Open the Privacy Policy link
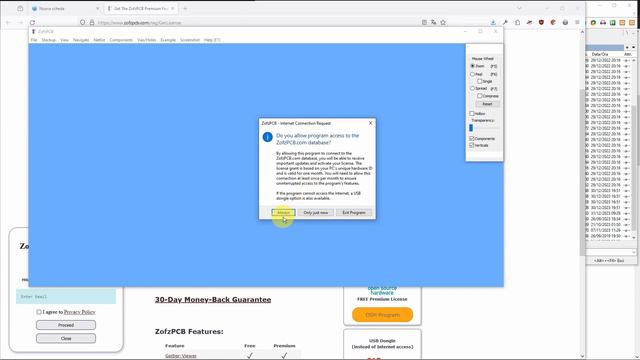The height and width of the screenshot is (360, 640). (x=80, y=312)
